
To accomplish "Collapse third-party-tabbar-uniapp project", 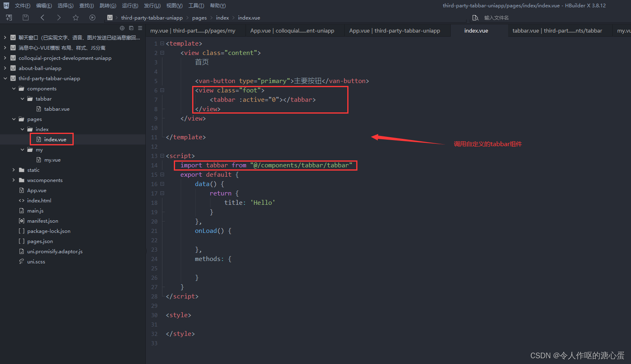I will click(x=5, y=78).
